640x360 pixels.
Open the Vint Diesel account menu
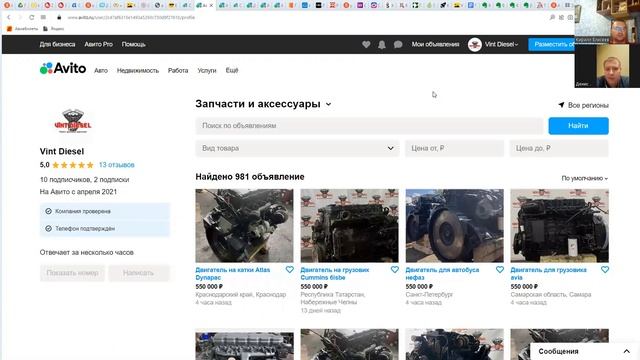tap(502, 44)
